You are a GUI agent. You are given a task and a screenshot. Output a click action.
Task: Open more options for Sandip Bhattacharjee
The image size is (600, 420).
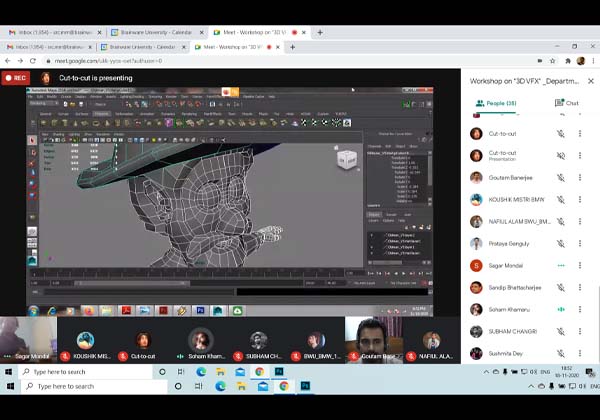580,288
